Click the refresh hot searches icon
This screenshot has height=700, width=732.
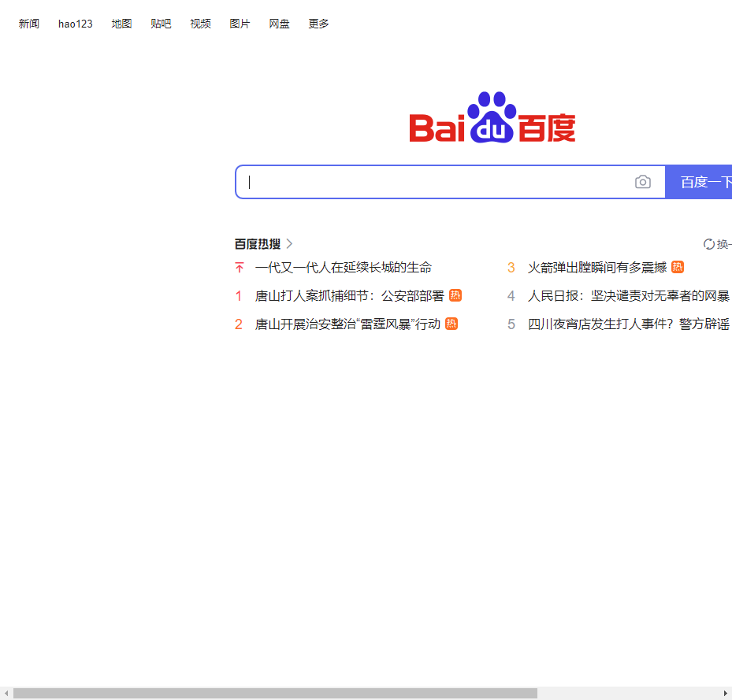[708, 244]
